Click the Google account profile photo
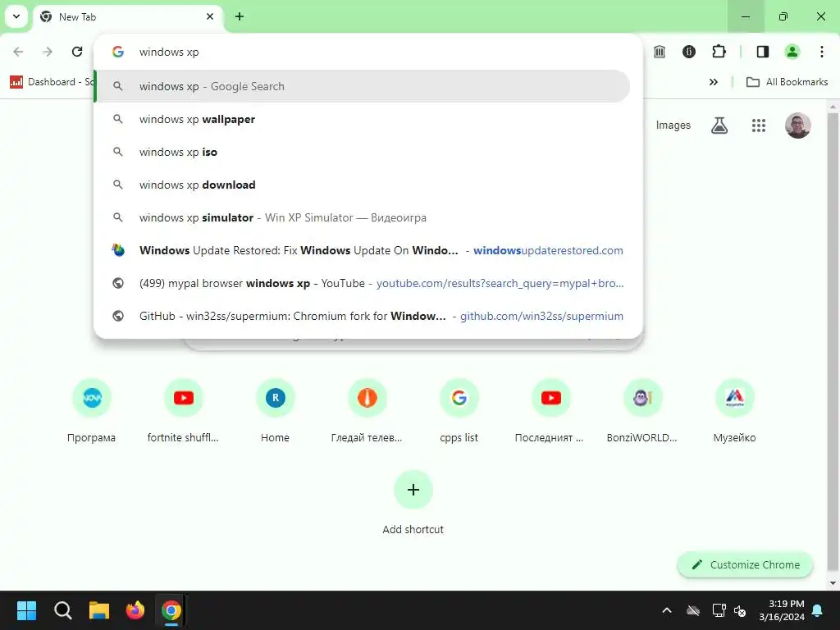Viewport: 840px width, 630px height. [797, 126]
